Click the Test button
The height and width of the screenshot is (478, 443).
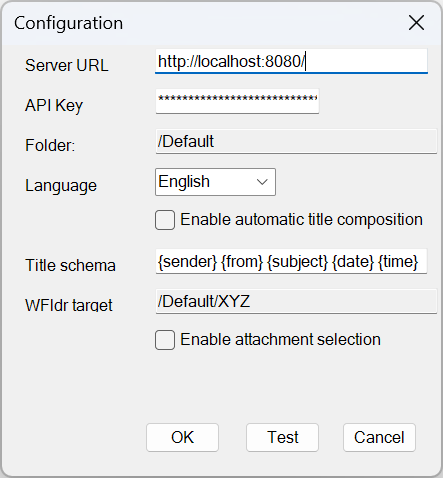282,437
